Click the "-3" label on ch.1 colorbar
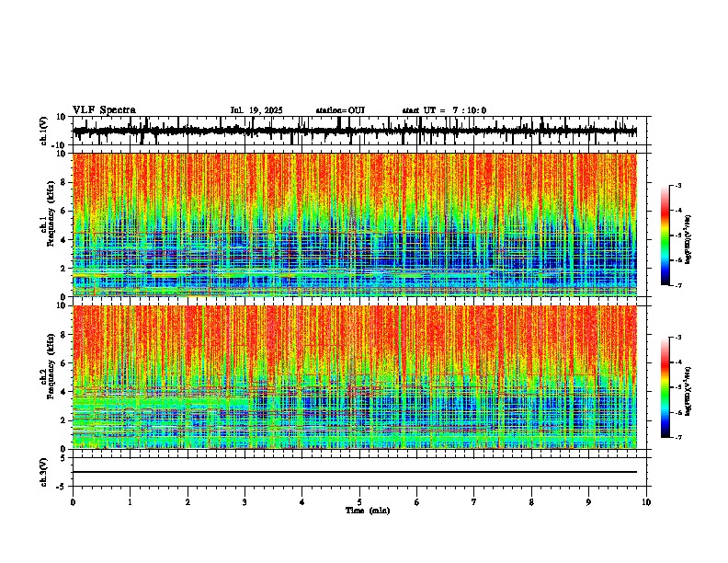Viewport: 728px width, 563px height. pos(678,186)
